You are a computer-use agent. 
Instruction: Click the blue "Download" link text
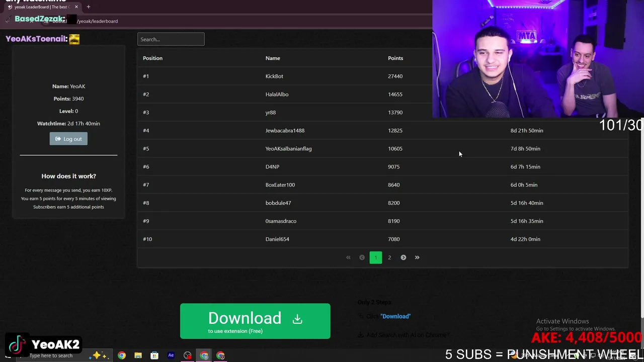(x=395, y=316)
